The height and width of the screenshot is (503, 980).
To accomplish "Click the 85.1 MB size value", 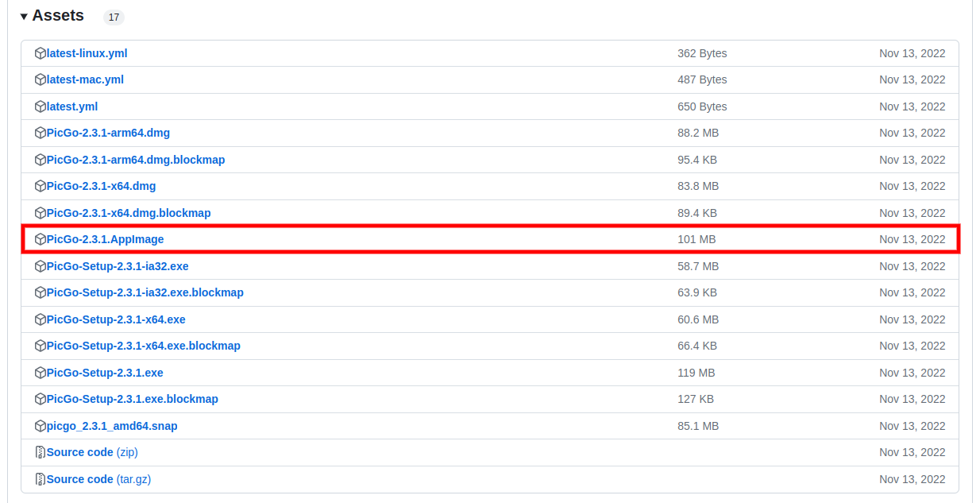I will [698, 426].
